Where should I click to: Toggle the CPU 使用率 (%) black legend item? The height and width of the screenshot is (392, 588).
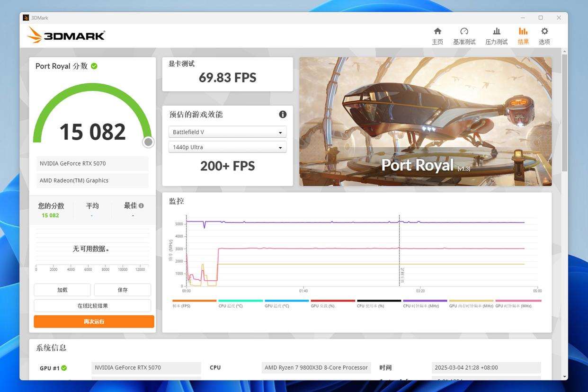[x=379, y=303]
